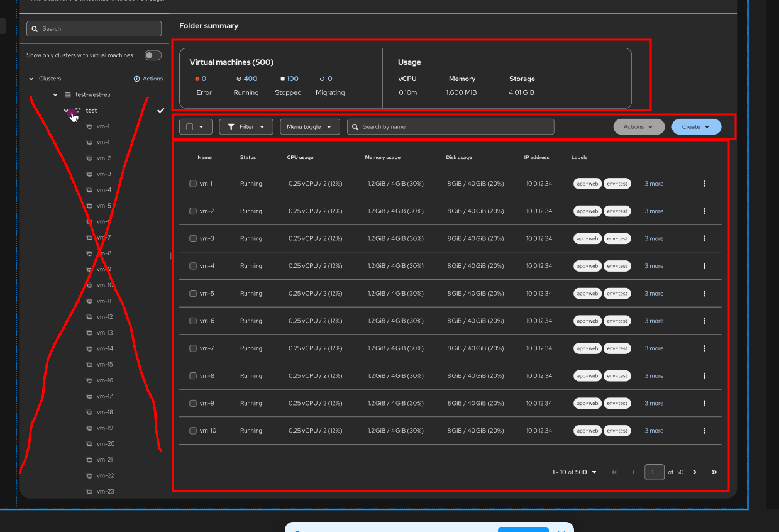The width and height of the screenshot is (779, 532).
Task: Open kebab menu for vm-10 row
Action: [x=704, y=431]
